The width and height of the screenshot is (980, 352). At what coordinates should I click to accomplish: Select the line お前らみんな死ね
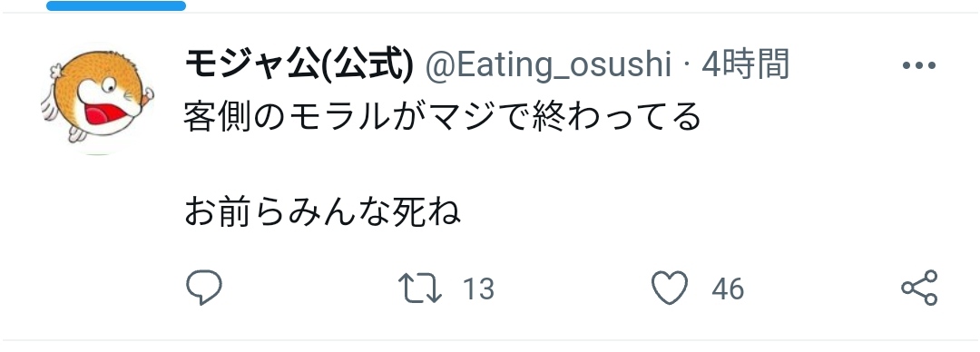(322, 212)
